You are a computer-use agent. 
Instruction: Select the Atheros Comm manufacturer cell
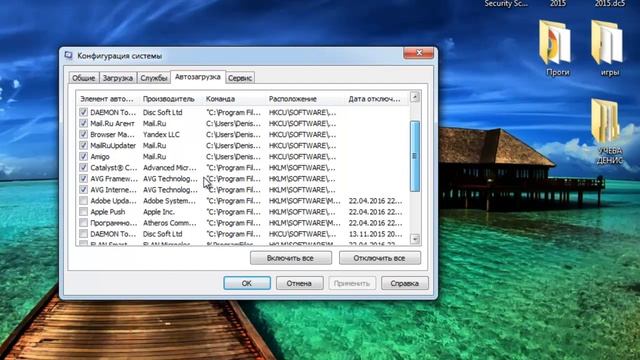coord(169,223)
